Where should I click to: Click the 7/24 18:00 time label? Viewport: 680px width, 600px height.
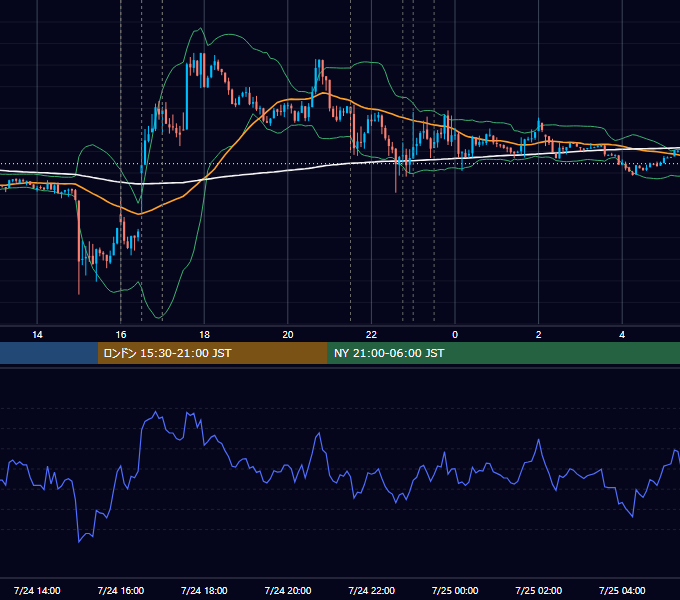tap(204, 590)
